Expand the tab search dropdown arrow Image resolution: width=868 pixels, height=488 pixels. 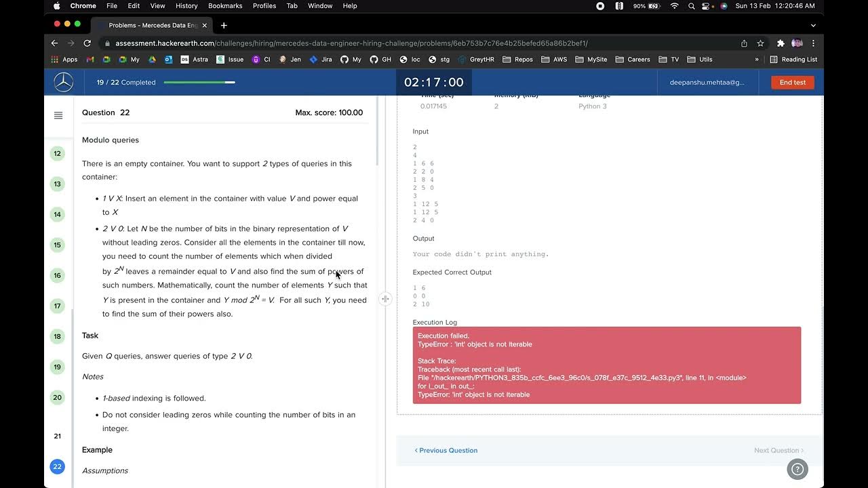[813, 25]
